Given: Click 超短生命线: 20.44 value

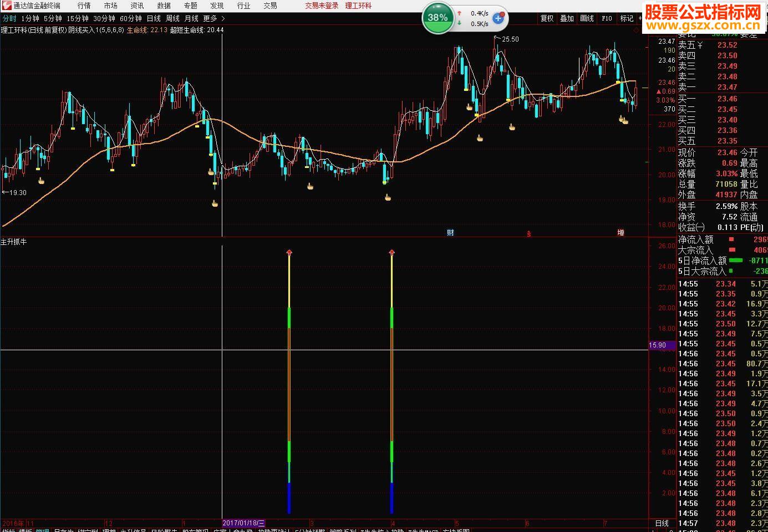Looking at the screenshot, I should coord(196,30).
